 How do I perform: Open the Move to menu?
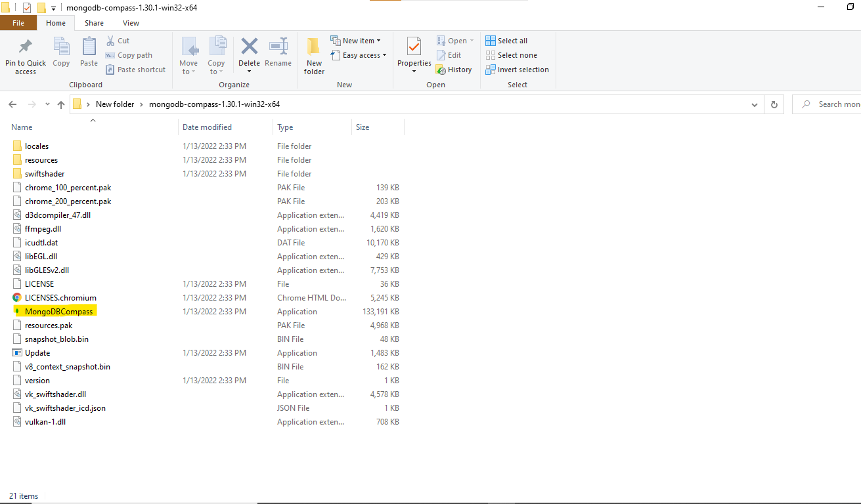[189, 56]
